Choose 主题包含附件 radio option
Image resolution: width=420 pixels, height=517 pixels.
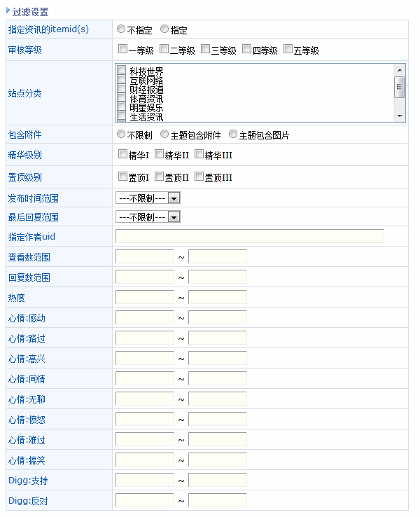click(164, 135)
